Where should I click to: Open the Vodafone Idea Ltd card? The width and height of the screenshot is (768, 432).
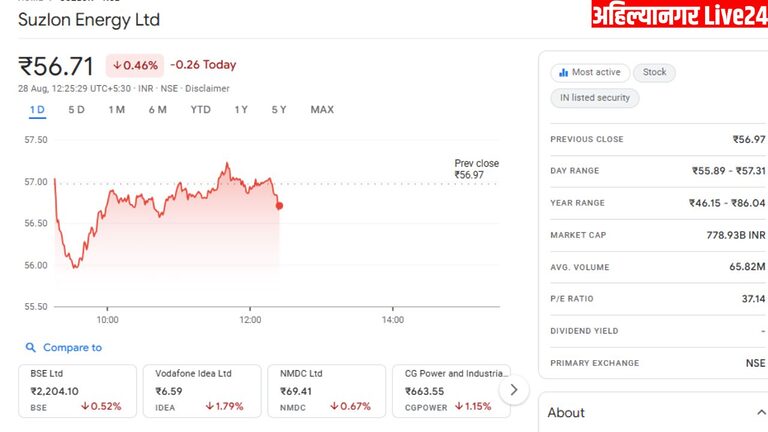coord(200,390)
